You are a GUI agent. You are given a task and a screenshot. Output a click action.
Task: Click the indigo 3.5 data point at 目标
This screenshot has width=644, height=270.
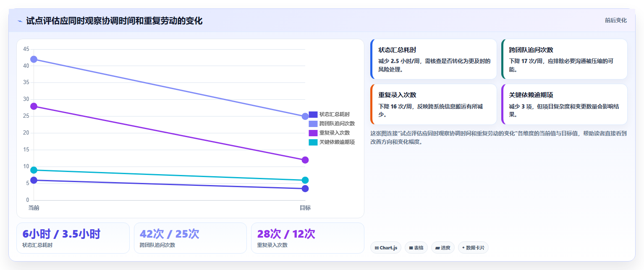coord(305,189)
